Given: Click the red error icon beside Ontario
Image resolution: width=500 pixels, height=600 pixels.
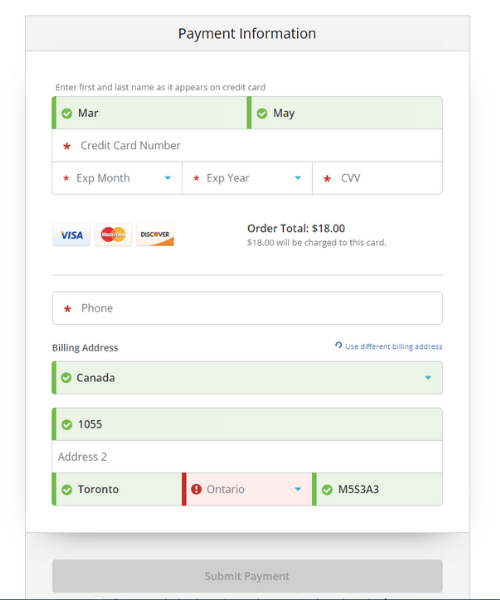Looking at the screenshot, I should pos(196,489).
